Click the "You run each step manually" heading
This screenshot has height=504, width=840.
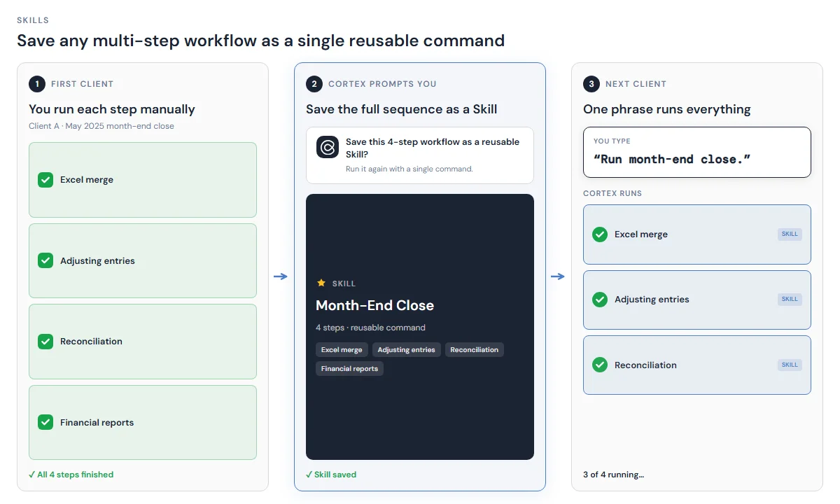point(112,109)
